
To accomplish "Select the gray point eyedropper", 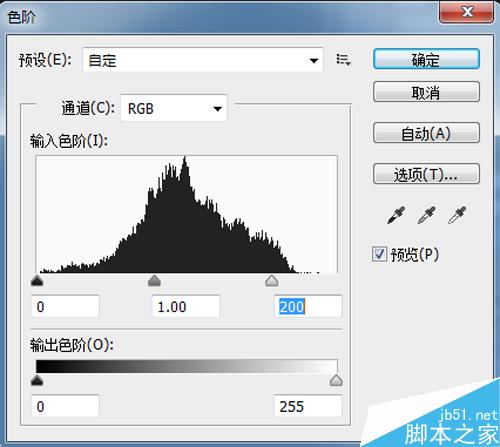I will 427,215.
